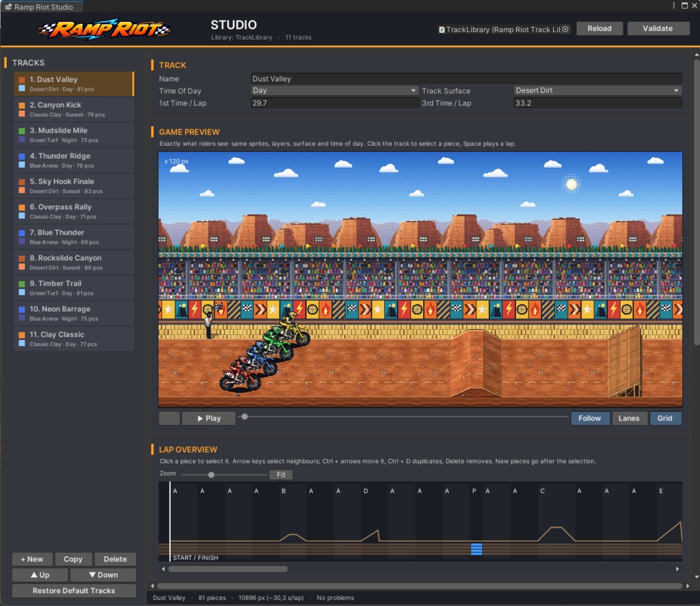This screenshot has width=700, height=606.
Task: Select the Sky Hook Finale track
Action: click(74, 186)
